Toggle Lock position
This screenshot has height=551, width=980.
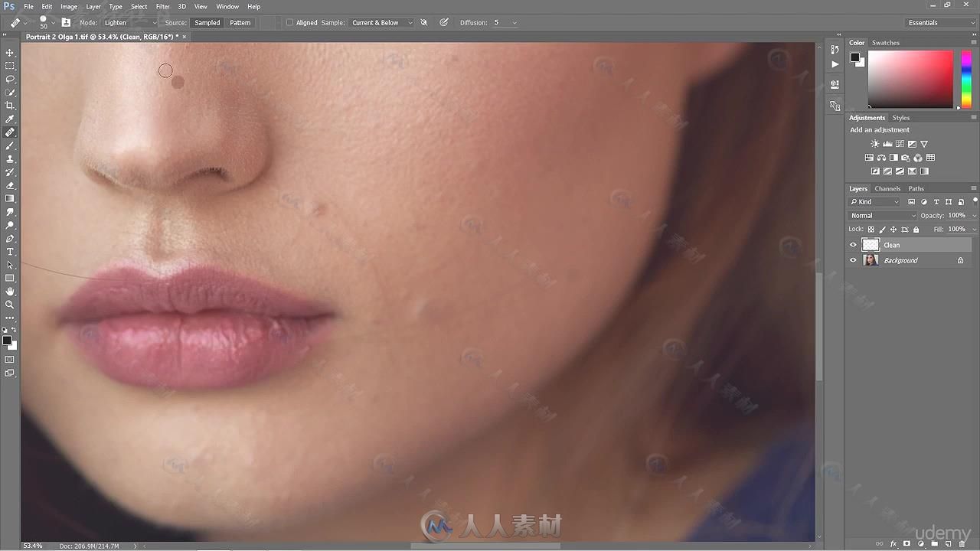893,230
